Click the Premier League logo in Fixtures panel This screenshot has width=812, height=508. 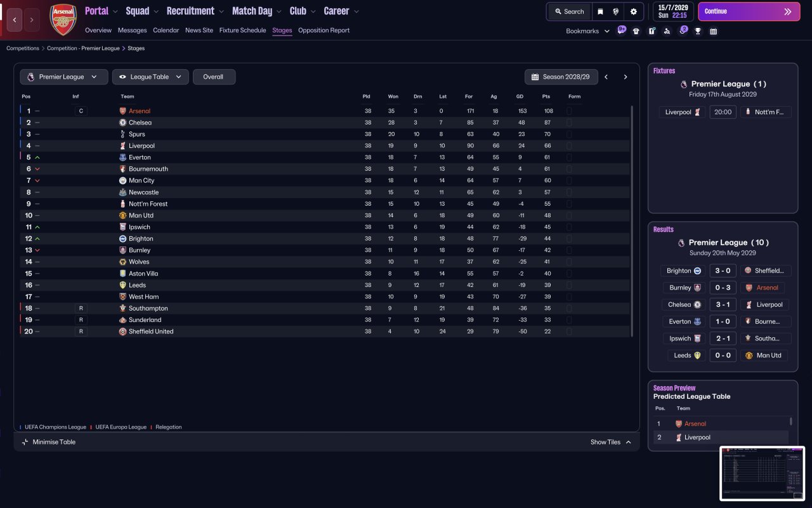click(683, 84)
